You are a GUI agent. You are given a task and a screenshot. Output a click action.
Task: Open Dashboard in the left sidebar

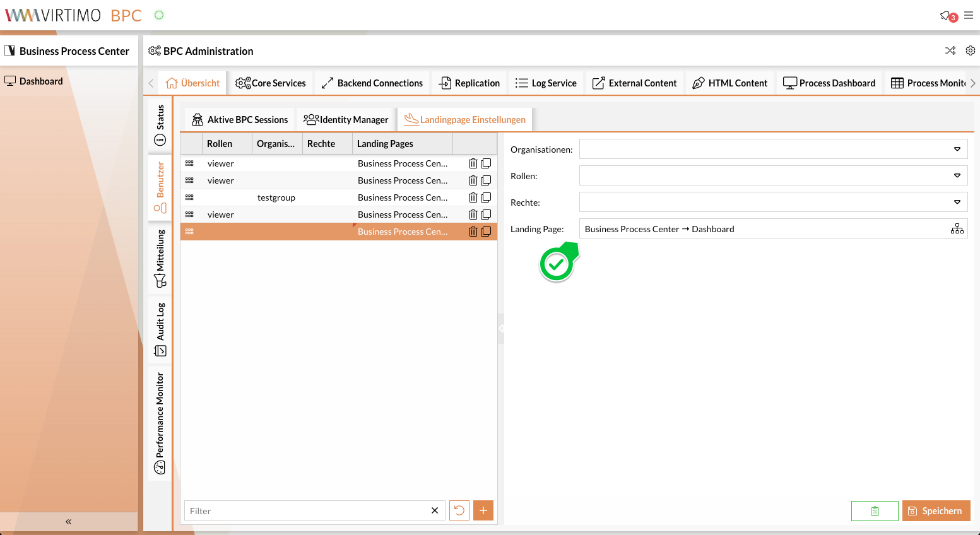tap(41, 81)
